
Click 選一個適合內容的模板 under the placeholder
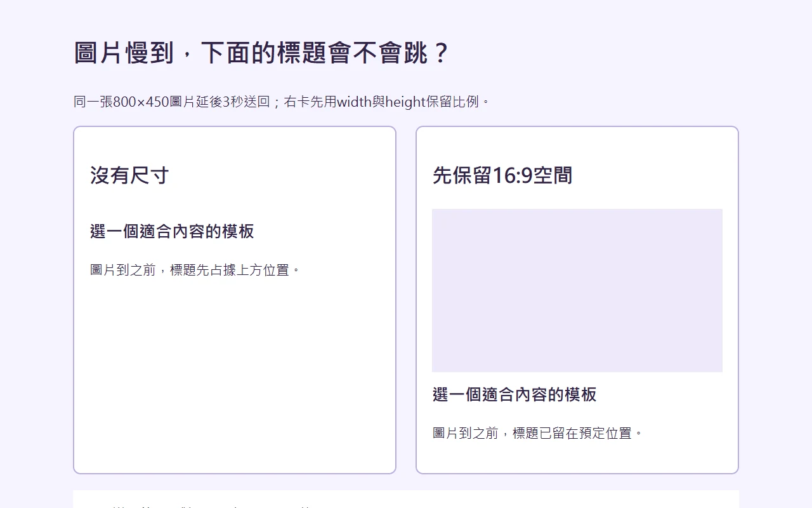click(x=514, y=394)
